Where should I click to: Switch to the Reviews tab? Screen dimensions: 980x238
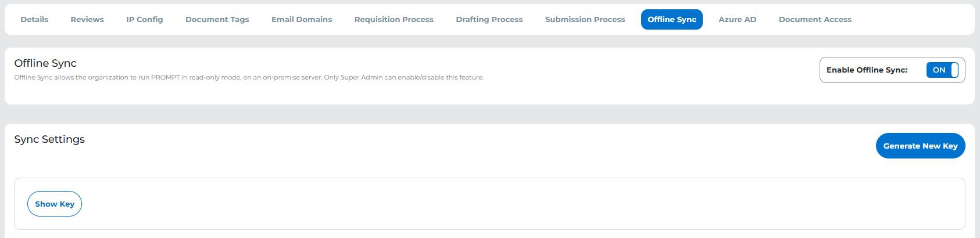click(87, 20)
